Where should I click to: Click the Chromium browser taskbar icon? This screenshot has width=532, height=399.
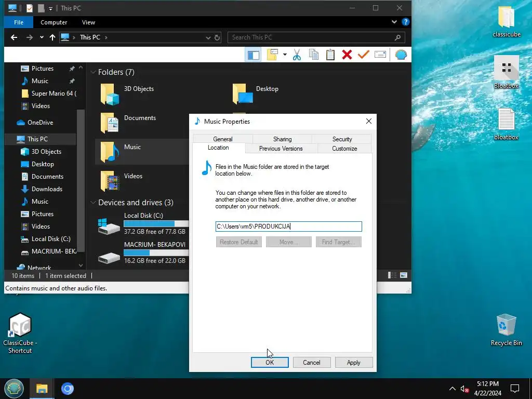point(67,389)
